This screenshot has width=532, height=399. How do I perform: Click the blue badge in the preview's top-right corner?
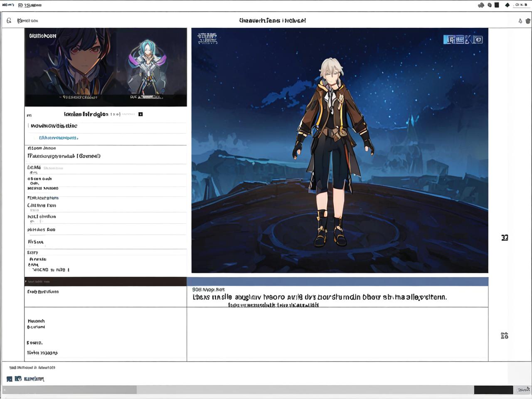click(x=463, y=39)
